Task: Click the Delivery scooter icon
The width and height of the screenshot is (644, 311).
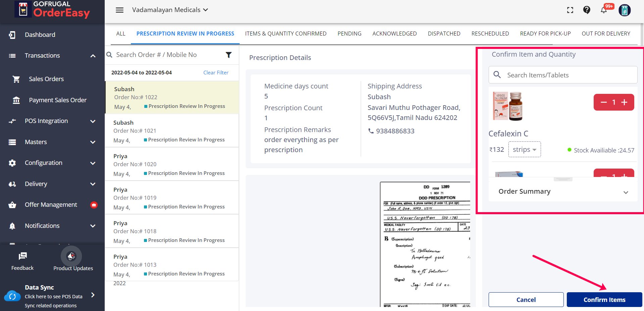Action: pos(12,184)
